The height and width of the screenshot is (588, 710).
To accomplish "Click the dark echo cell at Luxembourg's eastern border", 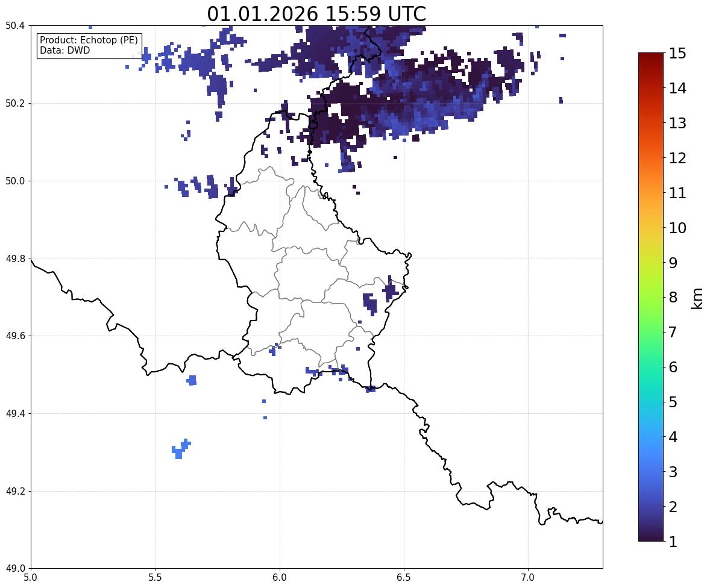I will pyautogui.click(x=390, y=290).
